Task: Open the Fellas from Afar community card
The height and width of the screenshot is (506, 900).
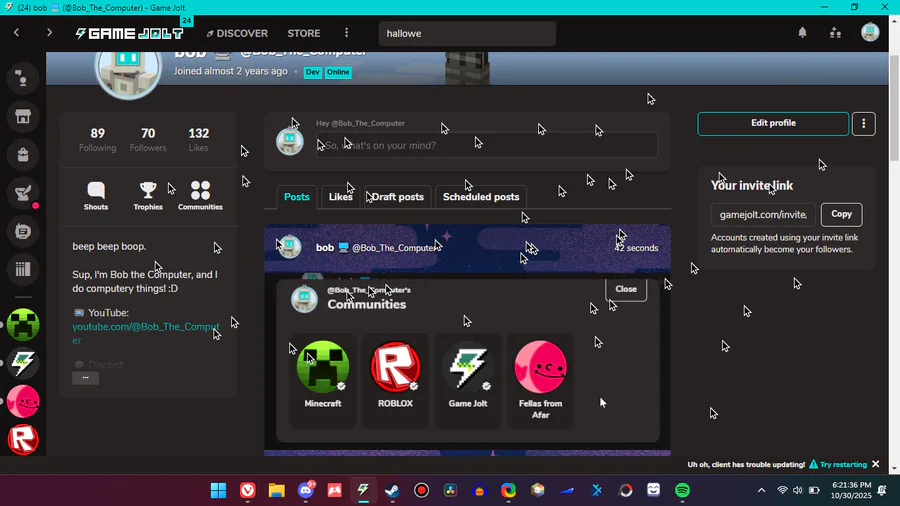Action: coord(541,381)
